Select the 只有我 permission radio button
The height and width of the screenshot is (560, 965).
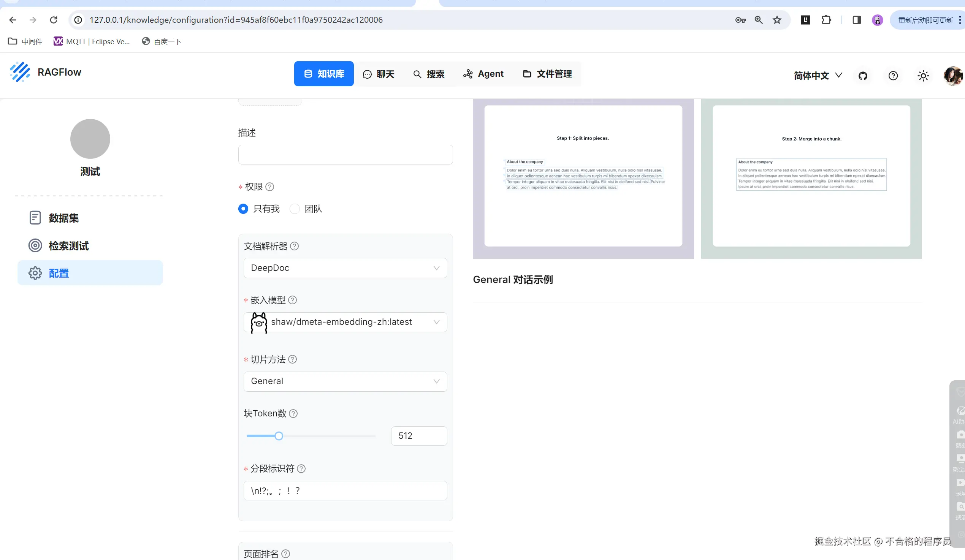[243, 209]
